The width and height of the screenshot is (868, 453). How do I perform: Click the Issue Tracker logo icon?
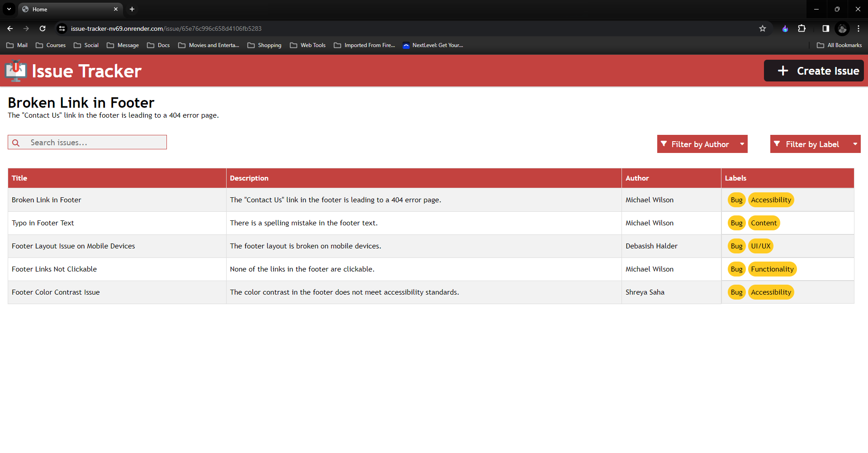(x=16, y=71)
